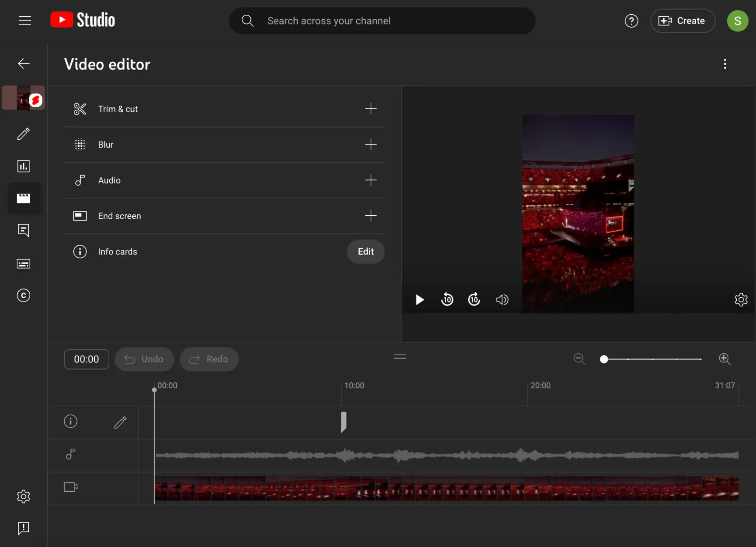The height and width of the screenshot is (547, 756).
Task: Skip the preview forward ten seconds
Action: coord(474,300)
